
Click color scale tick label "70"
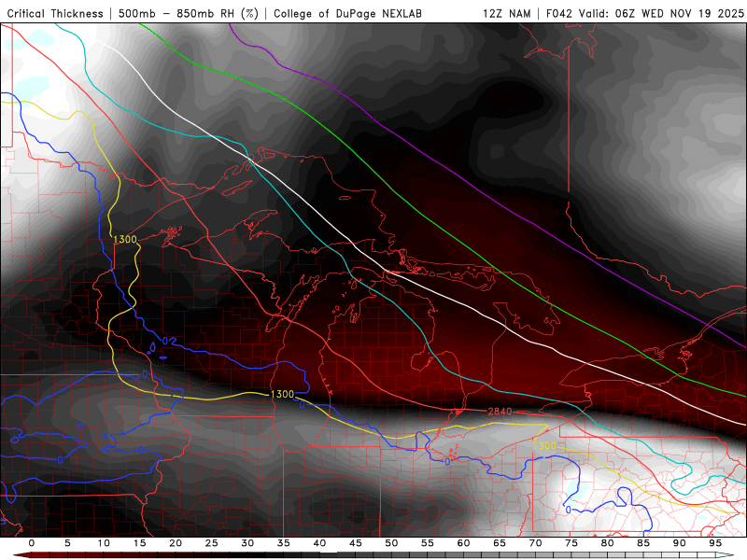[x=535, y=543]
